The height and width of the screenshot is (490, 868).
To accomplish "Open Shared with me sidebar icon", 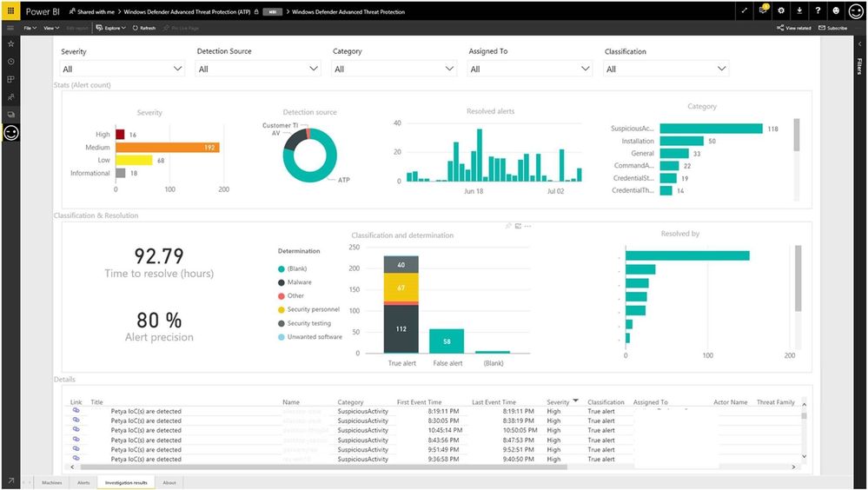I will [x=10, y=97].
